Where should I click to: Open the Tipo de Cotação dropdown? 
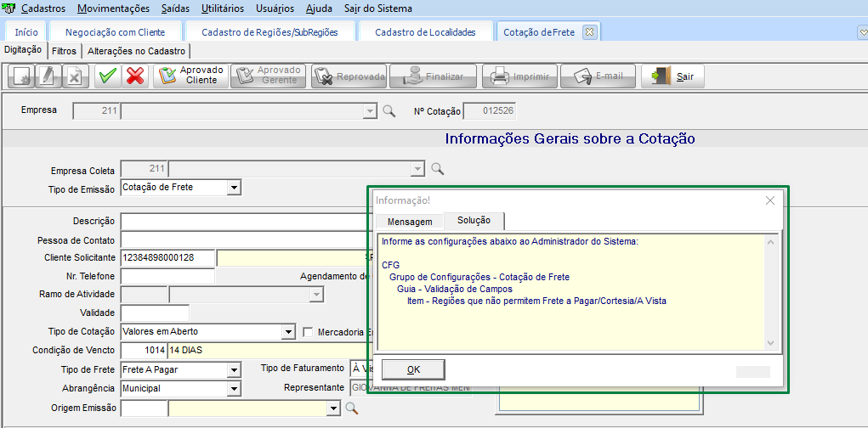(287, 332)
